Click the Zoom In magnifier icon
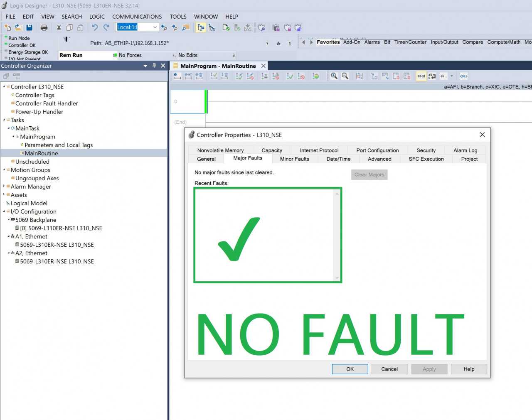 [x=334, y=76]
